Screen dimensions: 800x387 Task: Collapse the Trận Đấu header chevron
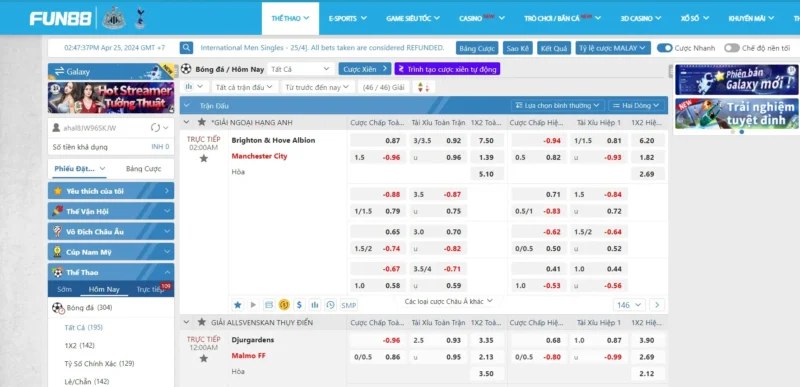coord(187,106)
